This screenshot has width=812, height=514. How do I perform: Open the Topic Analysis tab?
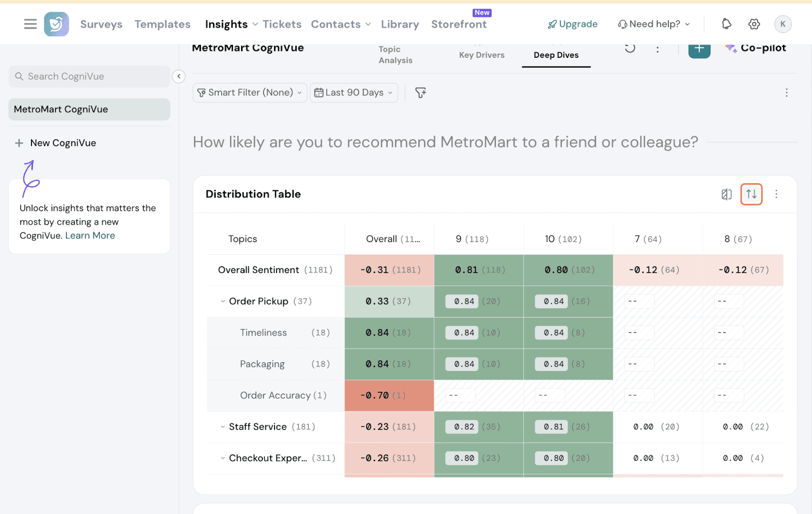tap(395, 55)
